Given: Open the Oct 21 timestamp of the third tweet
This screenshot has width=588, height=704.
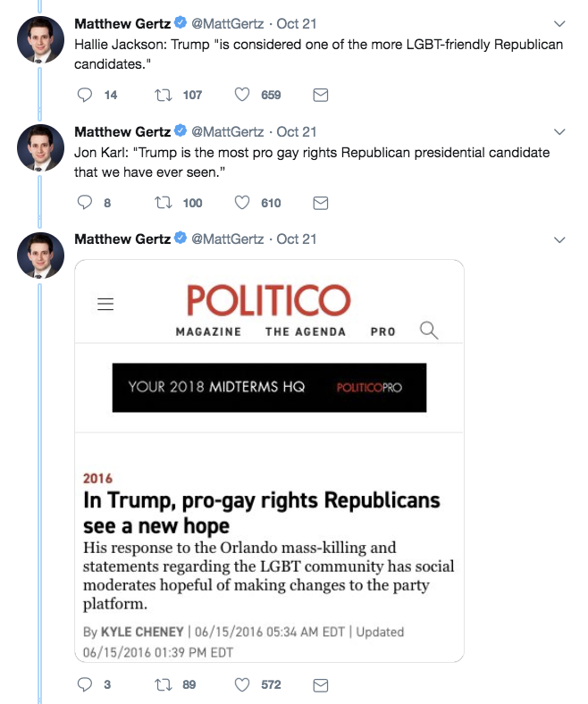Looking at the screenshot, I should (x=297, y=239).
